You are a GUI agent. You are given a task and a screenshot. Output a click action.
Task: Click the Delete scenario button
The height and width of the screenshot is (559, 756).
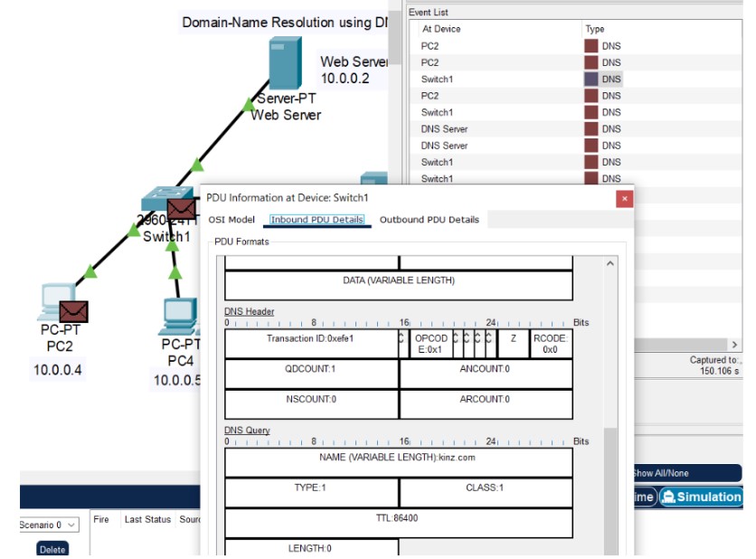[52, 549]
